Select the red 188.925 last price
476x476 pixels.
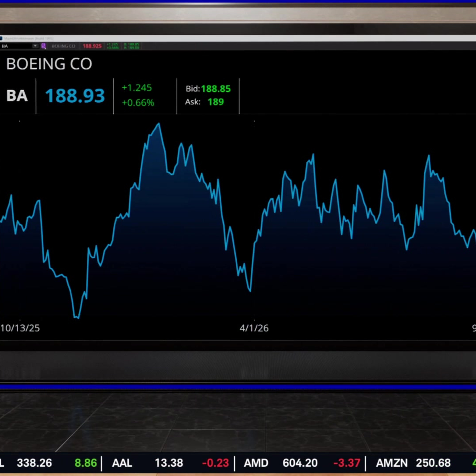click(92, 46)
